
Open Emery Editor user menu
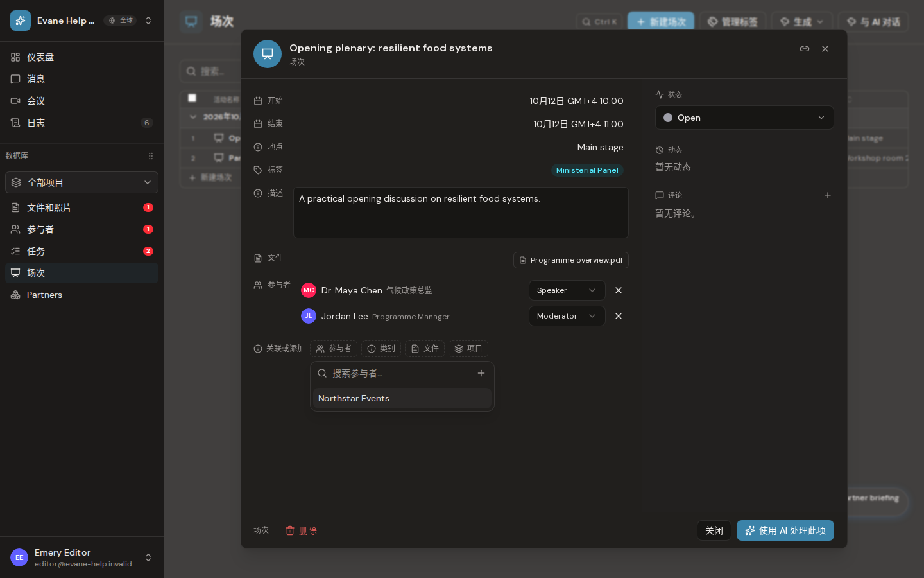(81, 557)
